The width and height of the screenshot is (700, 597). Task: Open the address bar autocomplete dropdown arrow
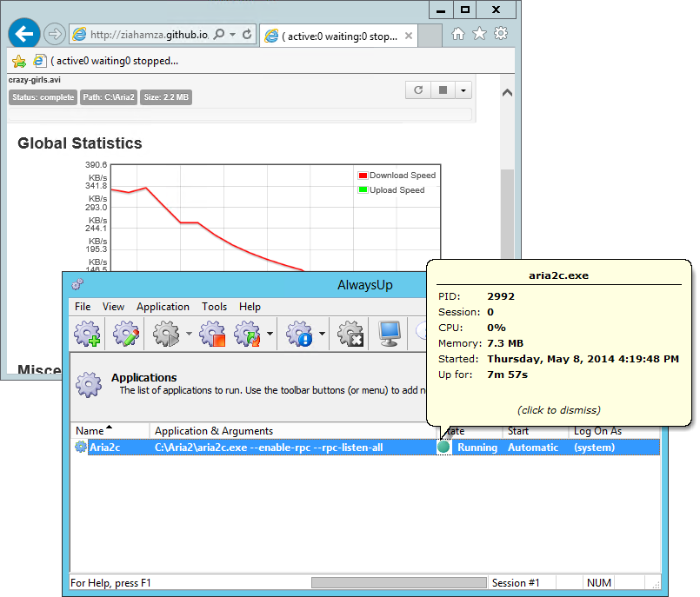232,35
